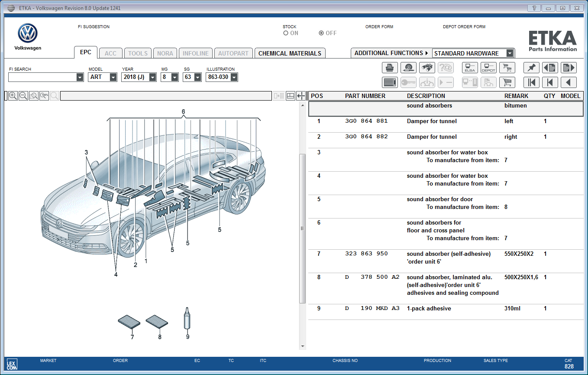Click callout number 6 in illustration
The width and height of the screenshot is (588, 375).
183,112
